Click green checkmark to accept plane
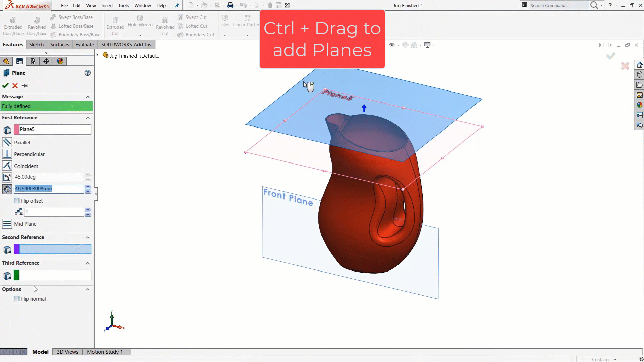The image size is (644, 362). click(5, 86)
